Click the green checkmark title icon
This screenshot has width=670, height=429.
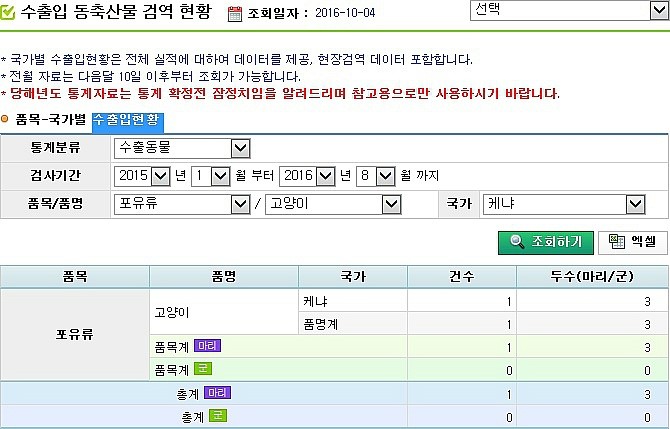tap(7, 12)
